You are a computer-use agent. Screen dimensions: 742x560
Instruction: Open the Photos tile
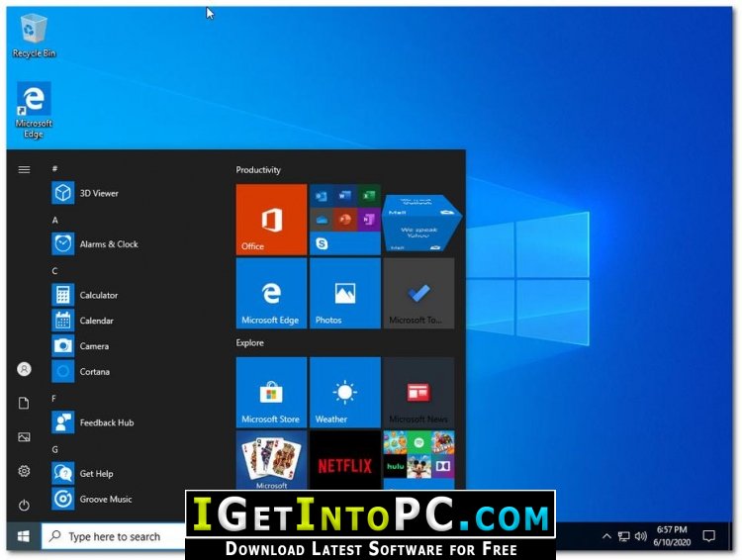click(x=345, y=293)
